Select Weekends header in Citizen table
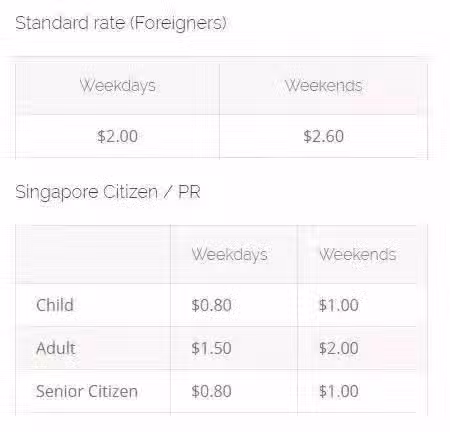 (358, 255)
